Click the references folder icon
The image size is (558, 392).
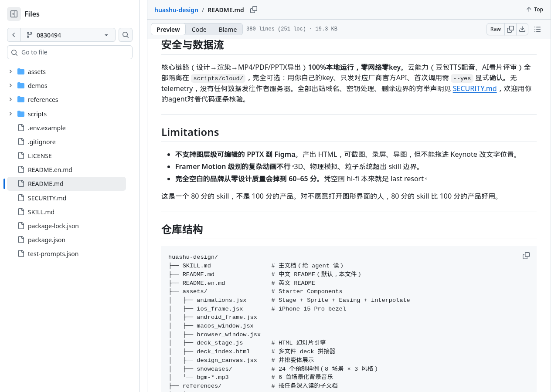(x=21, y=99)
